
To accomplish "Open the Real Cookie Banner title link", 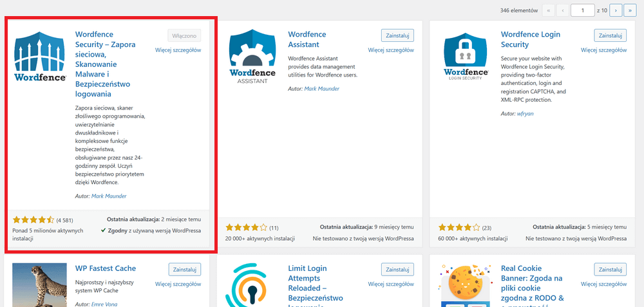I will tap(533, 285).
